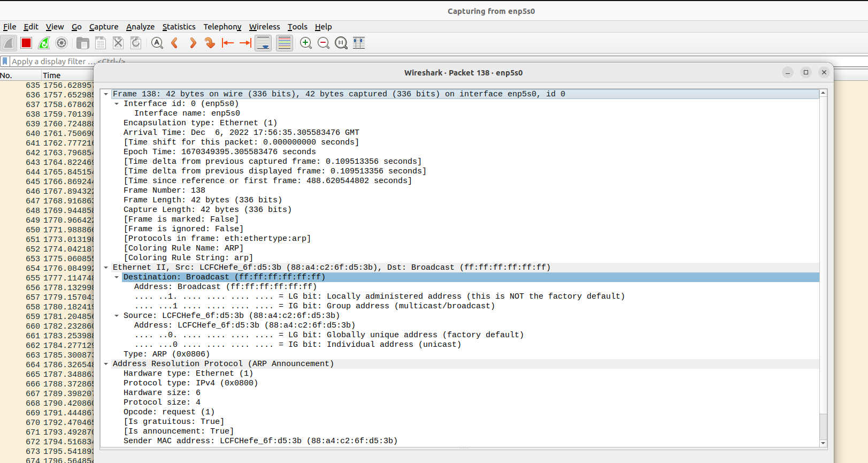This screenshot has height=463, width=868.
Task: Open the Capture menu
Action: coord(104,27)
